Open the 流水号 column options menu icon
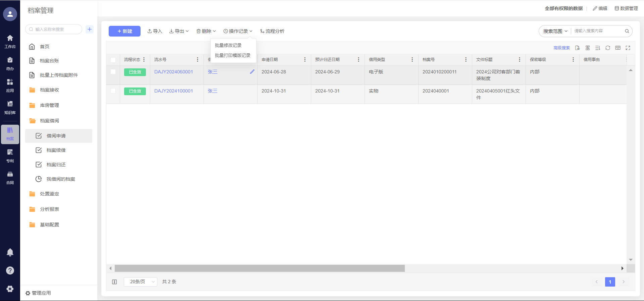Viewport: 644px width, 301px height. tap(198, 60)
